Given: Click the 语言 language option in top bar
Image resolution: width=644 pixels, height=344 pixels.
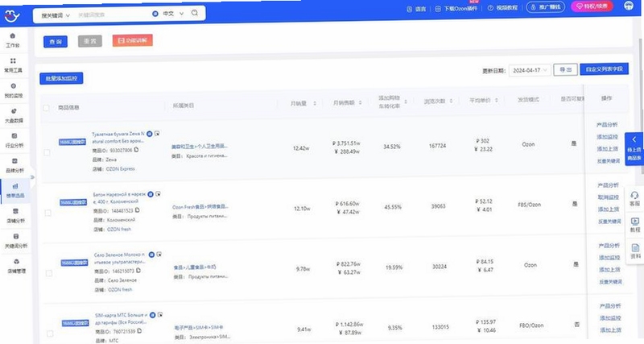Looking at the screenshot, I should (416, 9).
